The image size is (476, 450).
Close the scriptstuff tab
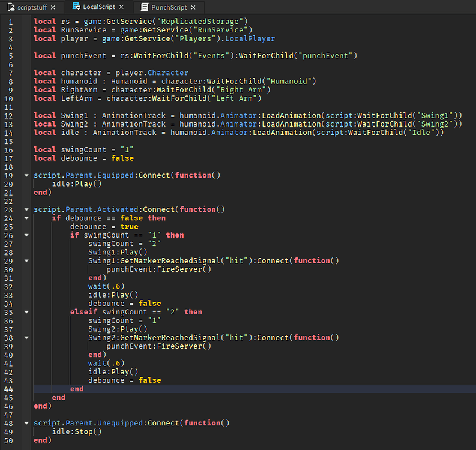point(53,7)
